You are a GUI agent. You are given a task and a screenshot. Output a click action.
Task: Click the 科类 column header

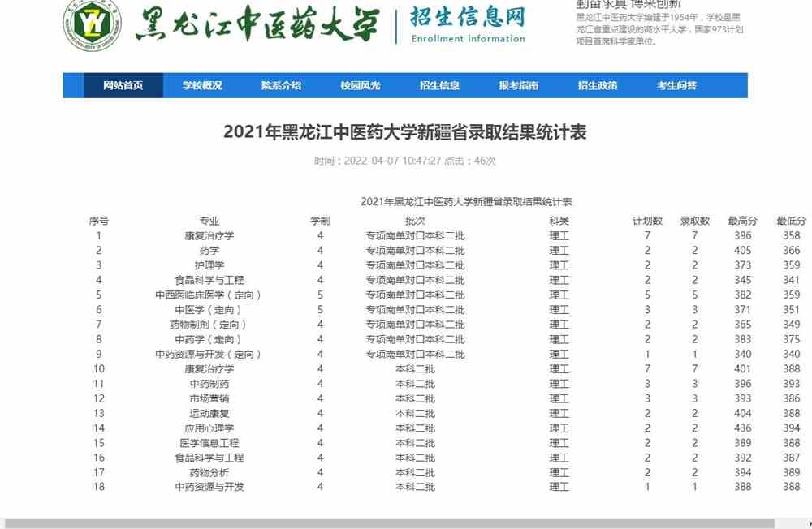[x=559, y=221]
